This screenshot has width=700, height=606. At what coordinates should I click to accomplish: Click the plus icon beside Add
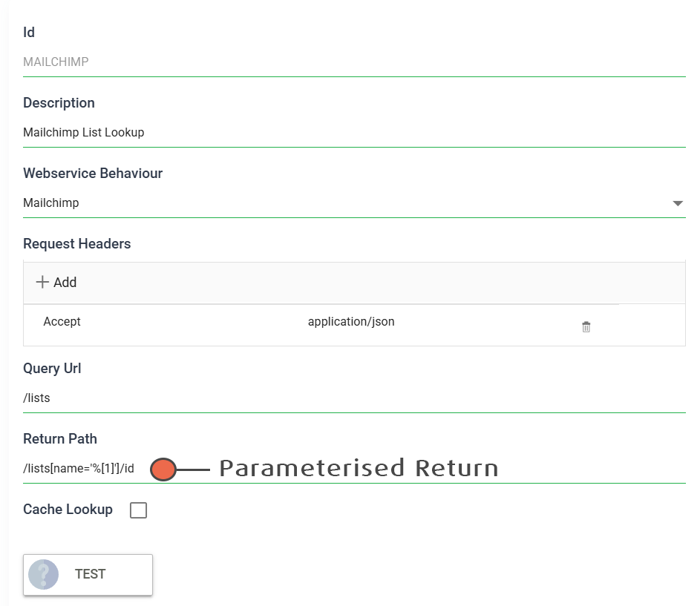point(42,282)
